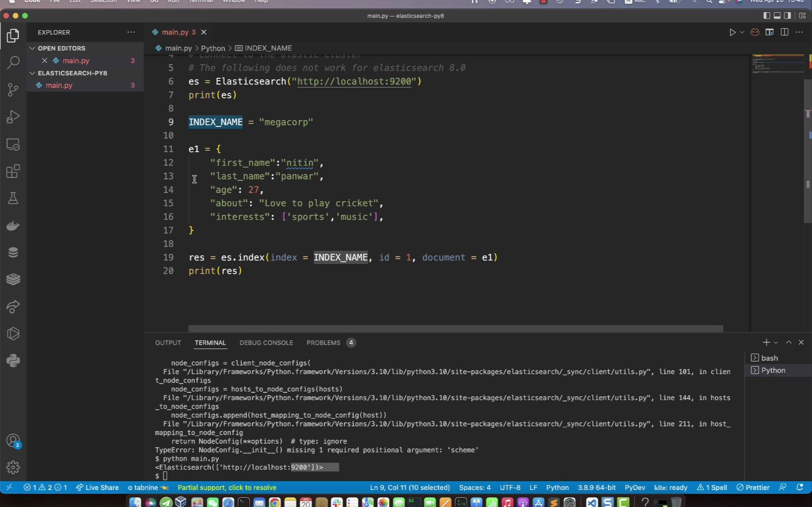Image resolution: width=812 pixels, height=507 pixels.
Task: Switch to the DEBUG CONSOLE tab
Action: (266, 343)
